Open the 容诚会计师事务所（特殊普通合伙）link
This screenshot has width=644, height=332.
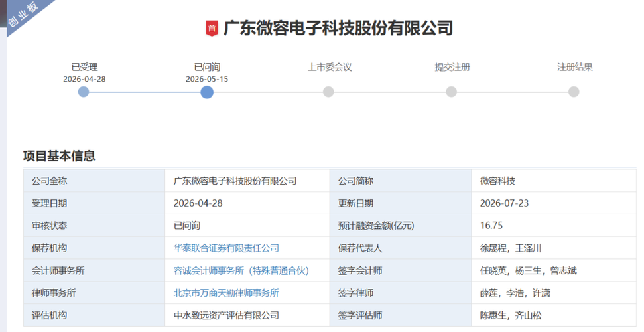click(x=241, y=271)
